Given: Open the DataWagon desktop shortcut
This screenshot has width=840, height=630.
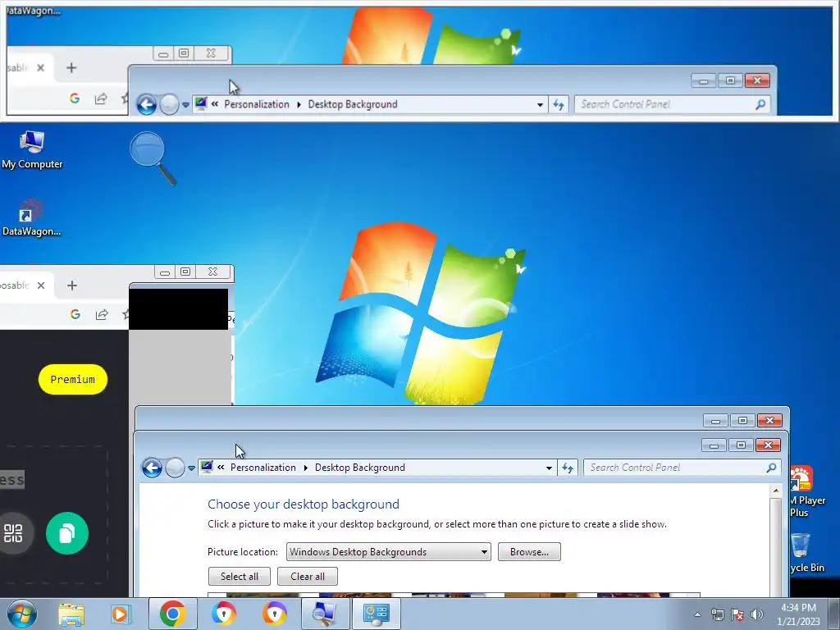Looking at the screenshot, I should (31, 218).
